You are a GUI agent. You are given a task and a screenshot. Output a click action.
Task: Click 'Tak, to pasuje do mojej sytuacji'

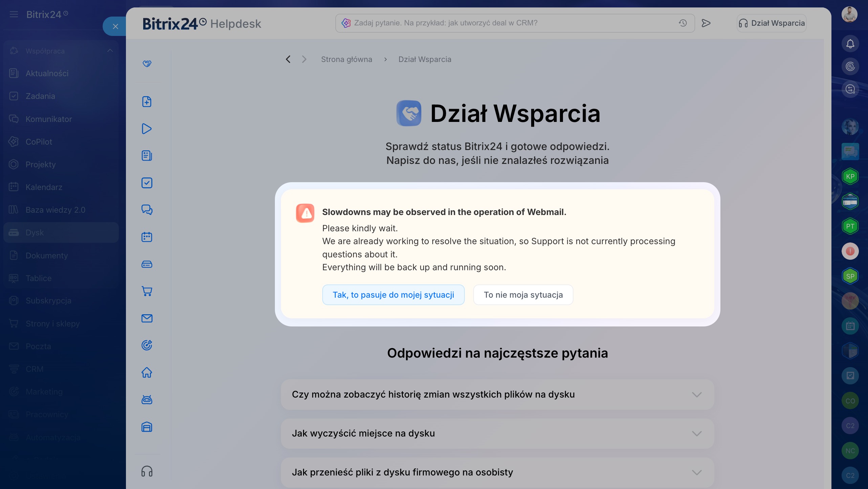(x=393, y=295)
